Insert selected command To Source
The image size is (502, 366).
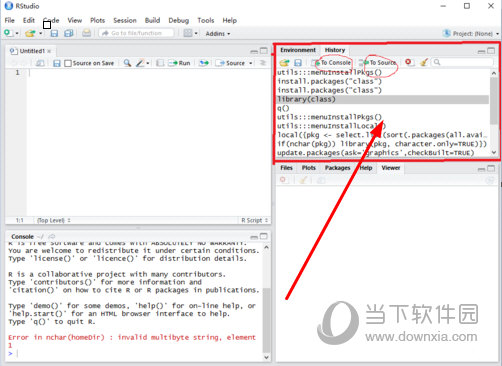coord(378,62)
